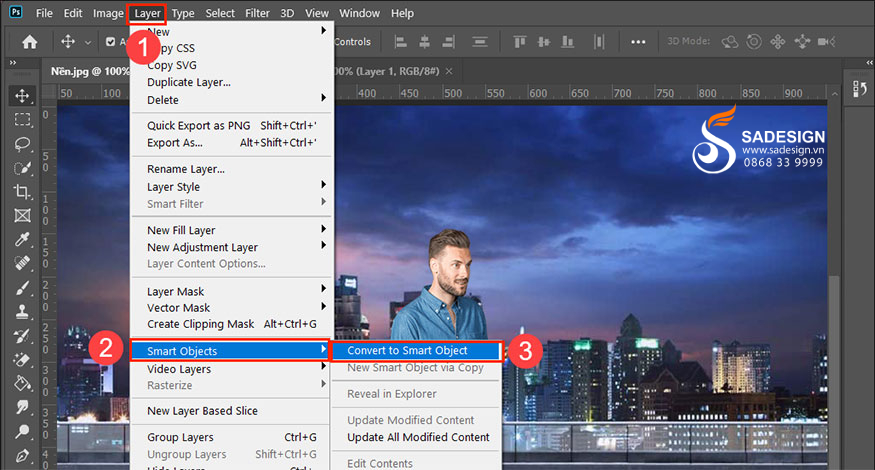875x470 pixels.
Task: Select the Crop tool
Action: [22, 192]
